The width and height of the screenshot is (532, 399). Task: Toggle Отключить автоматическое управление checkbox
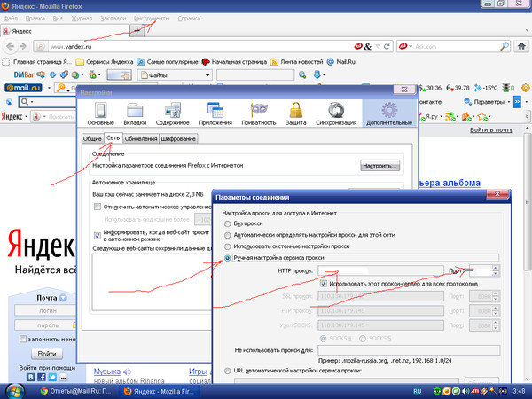point(98,207)
